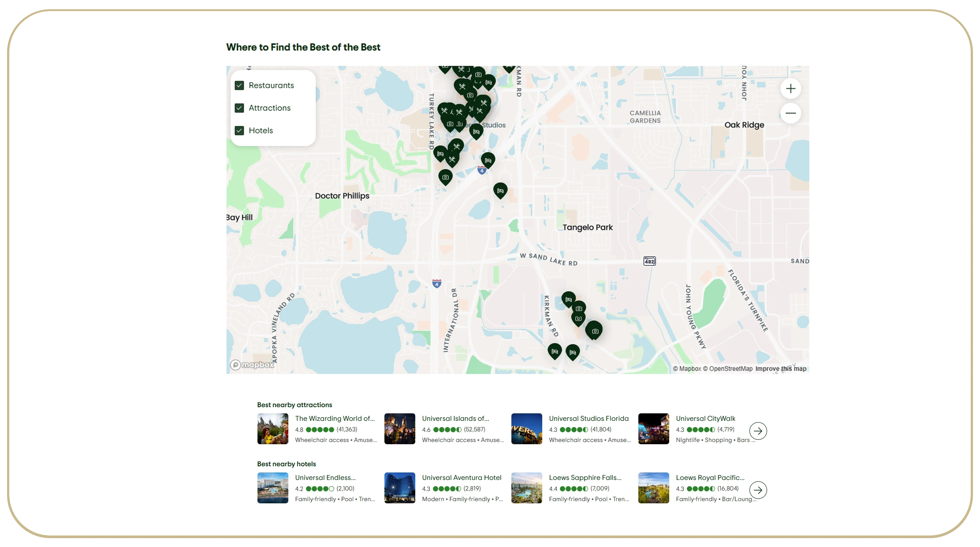980x547 pixels.
Task: Click the 'Doctor Phillips' map label
Action: pos(342,196)
